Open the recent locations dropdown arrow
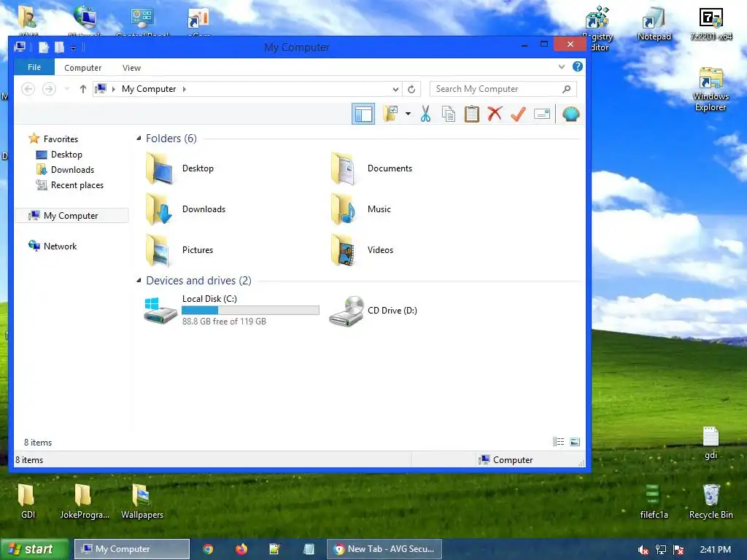Viewport: 747px width, 560px height. pyautogui.click(x=67, y=89)
